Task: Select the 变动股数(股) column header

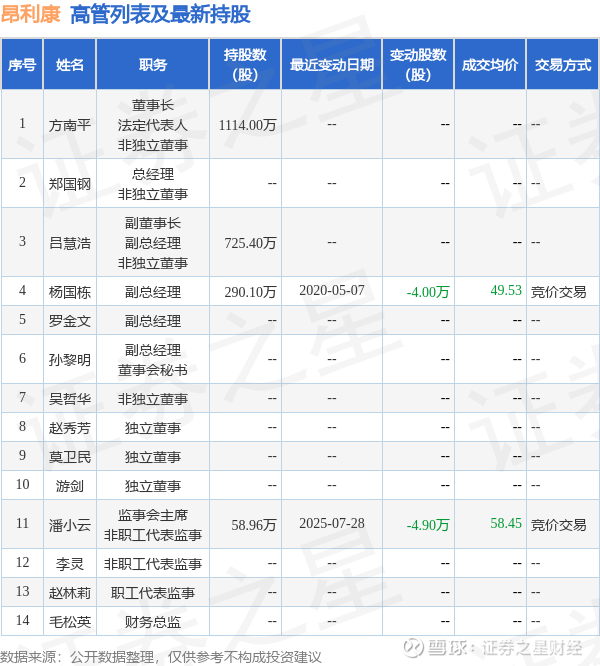Action: (x=418, y=65)
